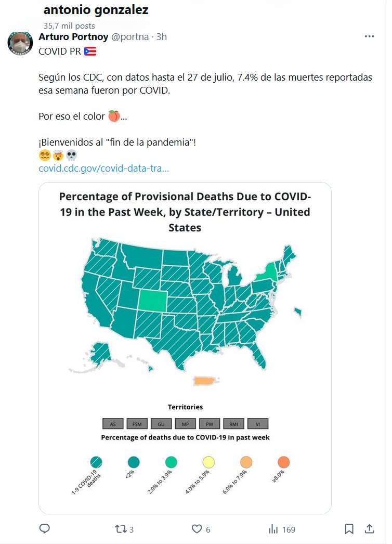Viewport: 392px width, 544px height.
Task: Click the dark orange ≥8.0% legend circle
Action: [283, 462]
